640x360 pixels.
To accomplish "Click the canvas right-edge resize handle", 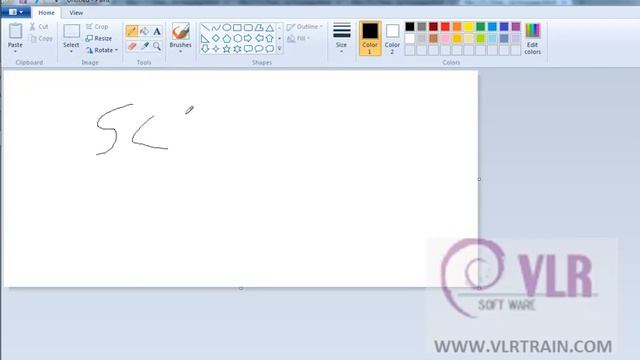I will [x=479, y=179].
